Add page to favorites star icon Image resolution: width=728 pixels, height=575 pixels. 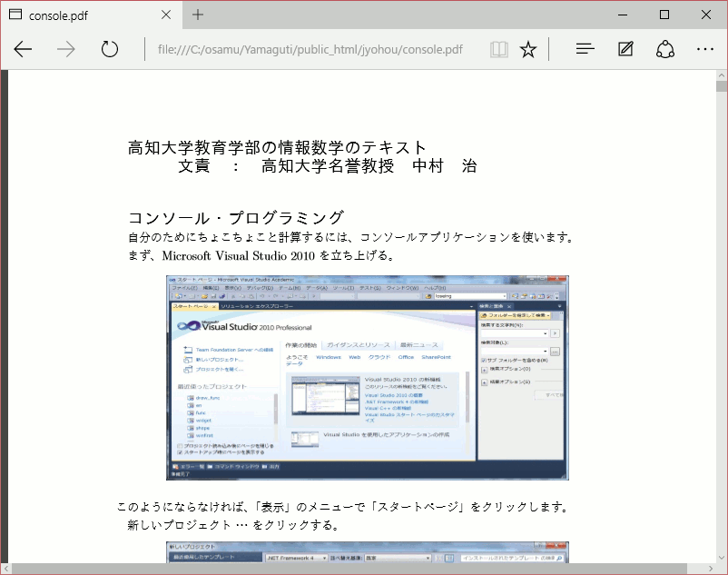(528, 49)
